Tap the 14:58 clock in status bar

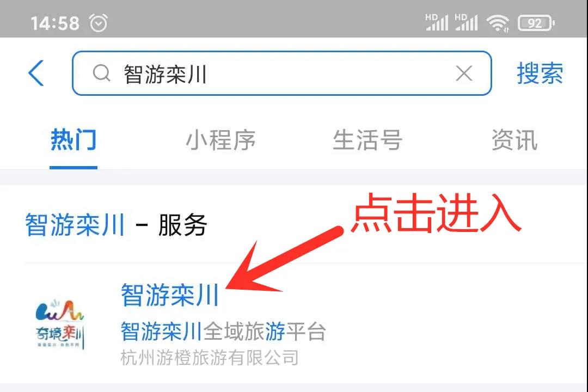tap(55, 23)
